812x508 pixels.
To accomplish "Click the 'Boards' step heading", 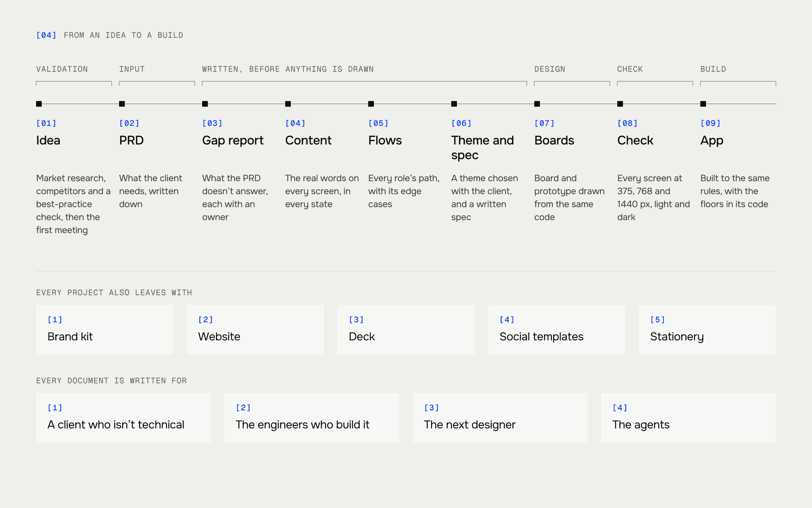I will click(554, 141).
